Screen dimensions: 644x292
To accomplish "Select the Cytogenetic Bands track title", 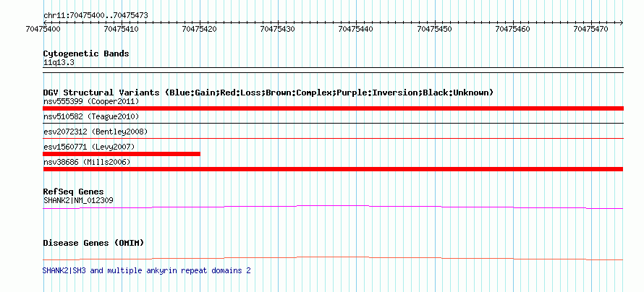I will (x=86, y=53).
